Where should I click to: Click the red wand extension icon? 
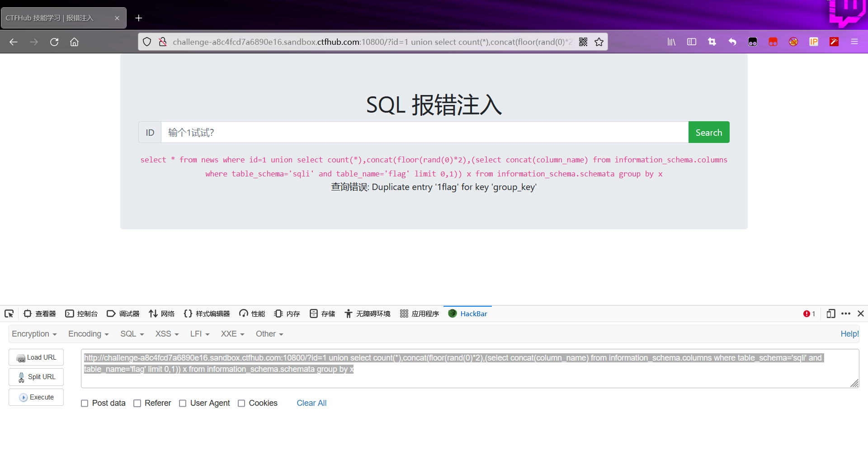[x=834, y=42]
